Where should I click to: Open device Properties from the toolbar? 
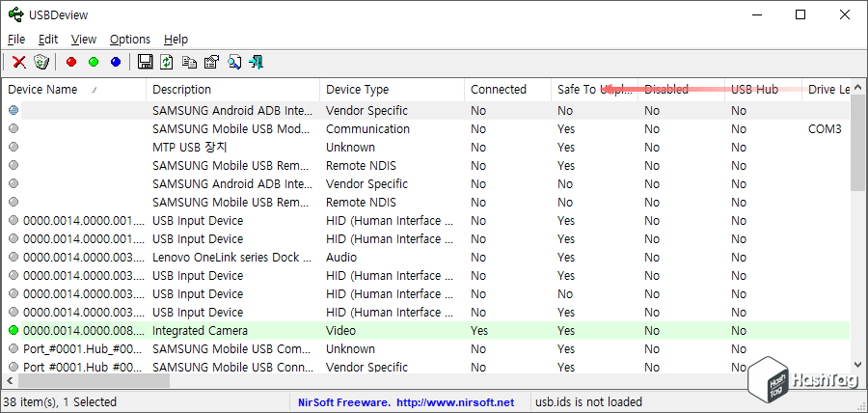211,62
